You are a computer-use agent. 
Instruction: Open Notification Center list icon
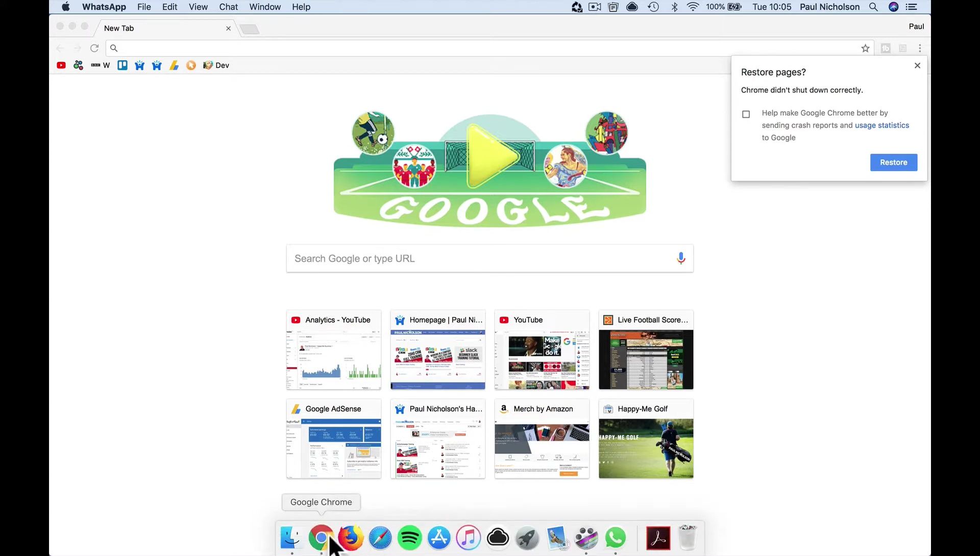[x=912, y=7]
